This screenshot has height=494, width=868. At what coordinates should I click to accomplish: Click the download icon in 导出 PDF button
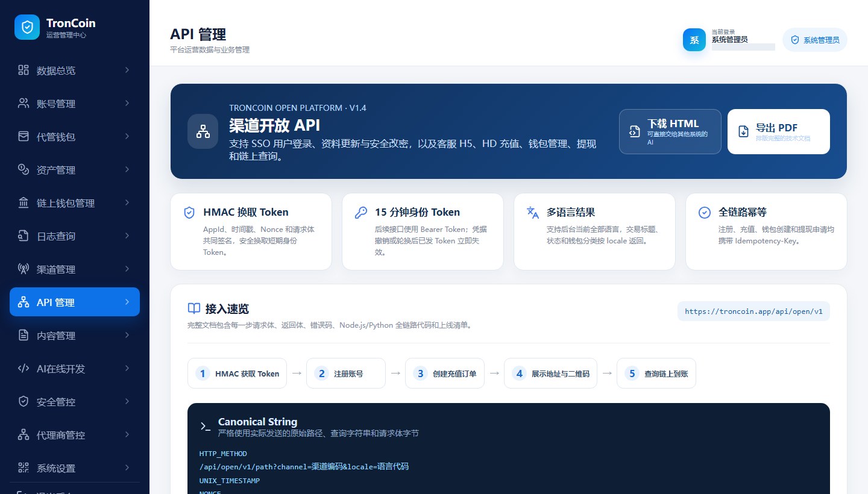coord(744,131)
